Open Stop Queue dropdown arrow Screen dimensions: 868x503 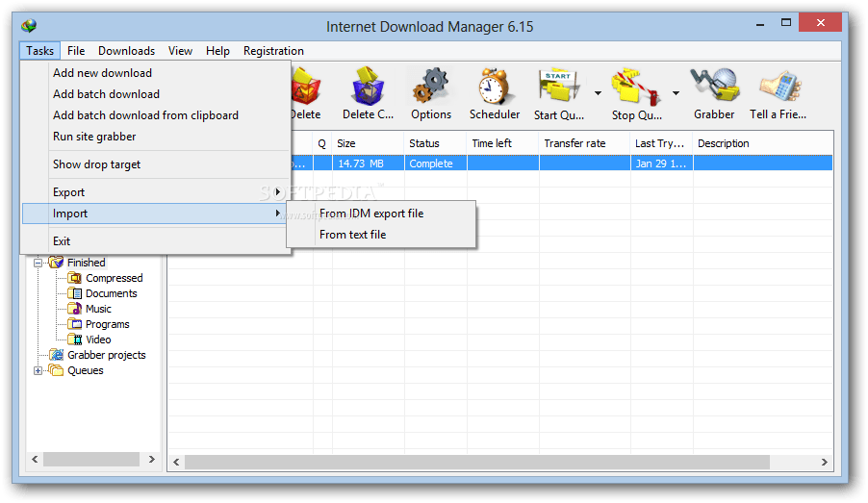click(676, 93)
